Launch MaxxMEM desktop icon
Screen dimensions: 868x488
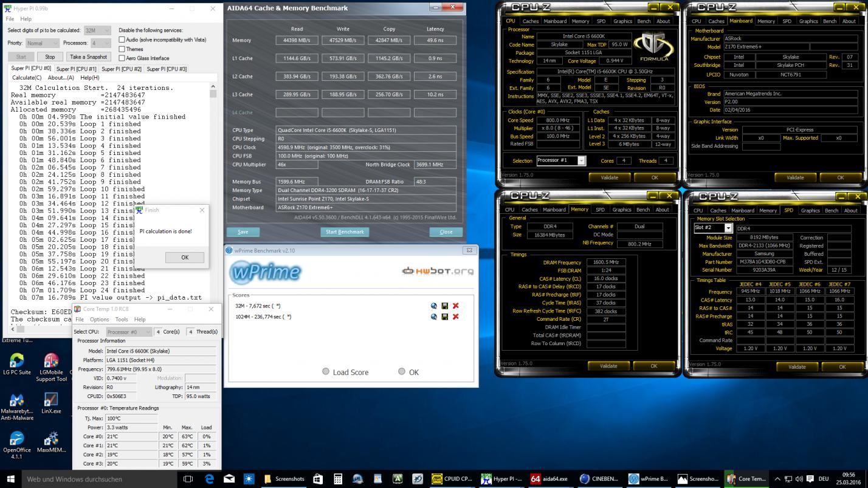(x=51, y=442)
